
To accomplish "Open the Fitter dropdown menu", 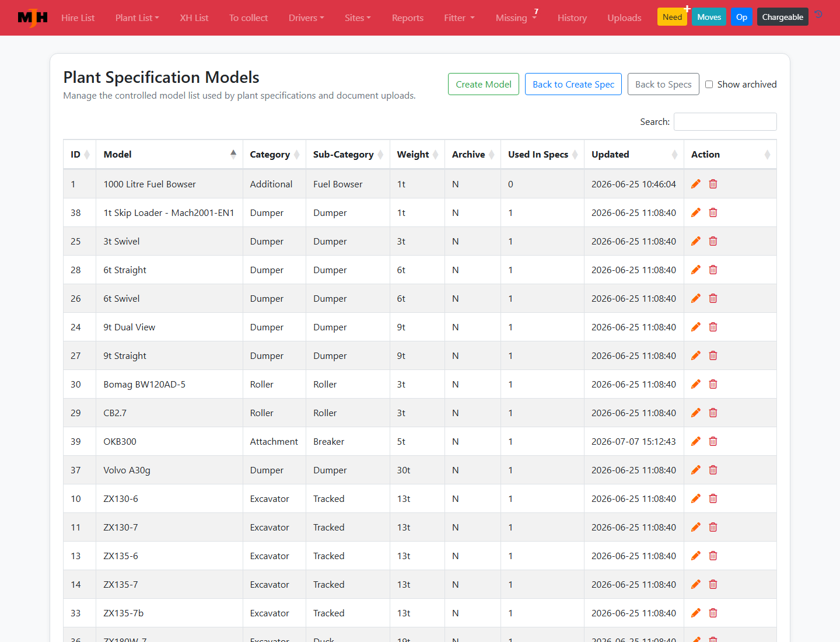I will [459, 18].
